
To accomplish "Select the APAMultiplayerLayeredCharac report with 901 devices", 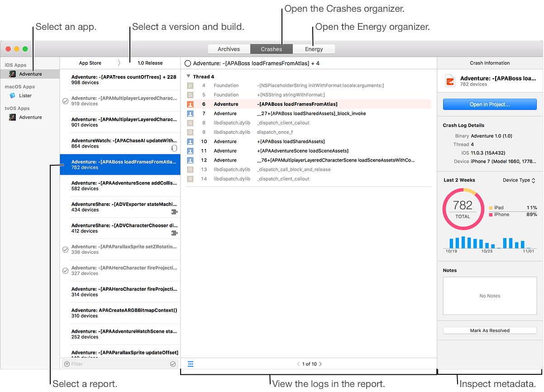I will (x=120, y=122).
